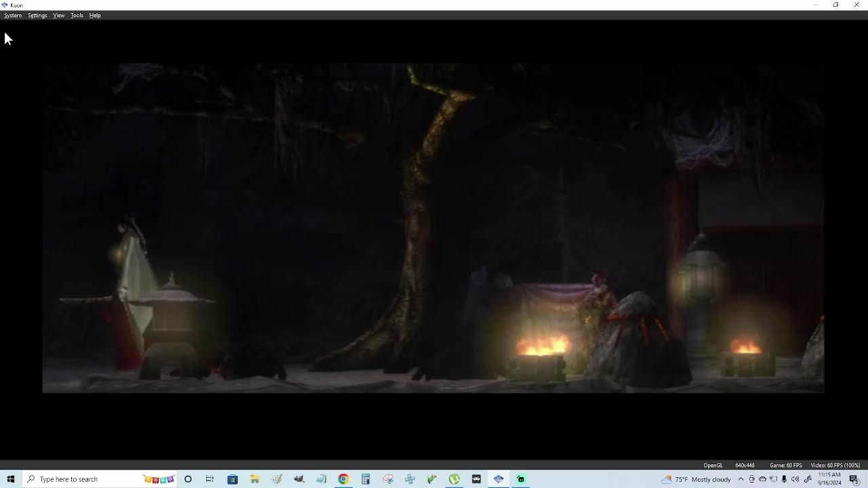Click the Video: 60 FPS (100%) status
Image resolution: width=868 pixels, height=488 pixels.
point(835,465)
